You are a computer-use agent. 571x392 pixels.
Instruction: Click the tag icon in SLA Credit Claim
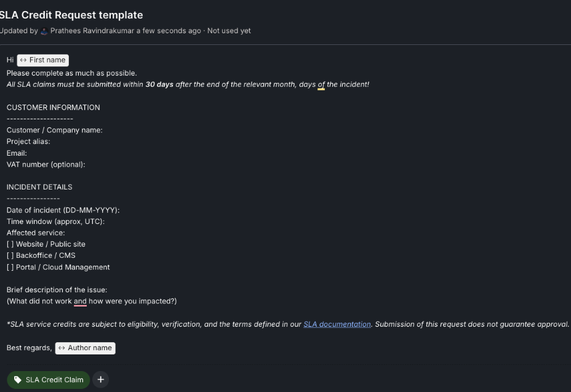[x=17, y=380]
